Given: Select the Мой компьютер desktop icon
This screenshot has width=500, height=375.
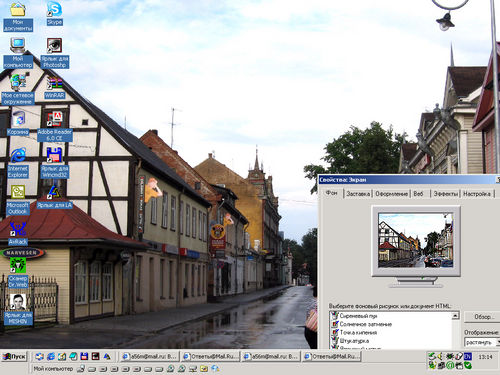Looking at the screenshot, I should [18, 53].
